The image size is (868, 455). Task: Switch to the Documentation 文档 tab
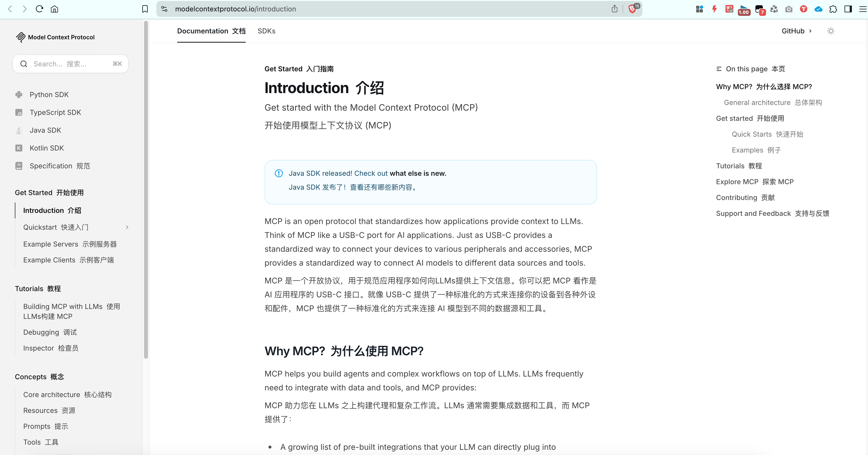(211, 31)
